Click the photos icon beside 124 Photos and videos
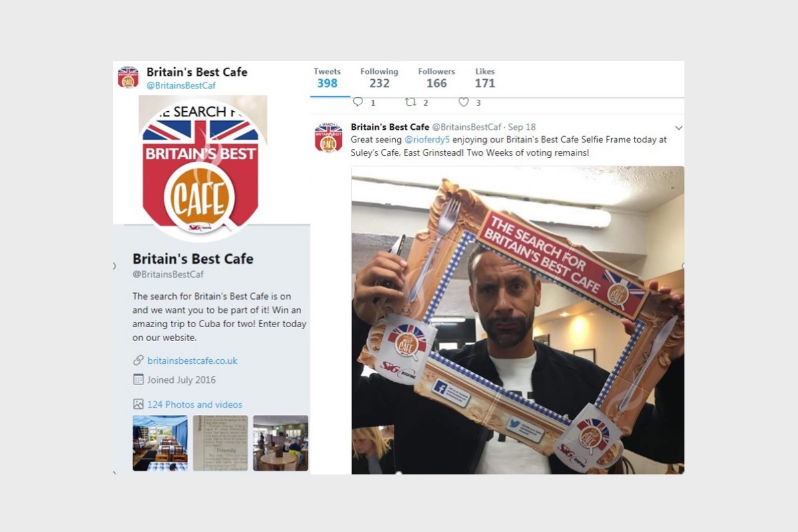Screen dimensions: 798x532 click(x=138, y=404)
